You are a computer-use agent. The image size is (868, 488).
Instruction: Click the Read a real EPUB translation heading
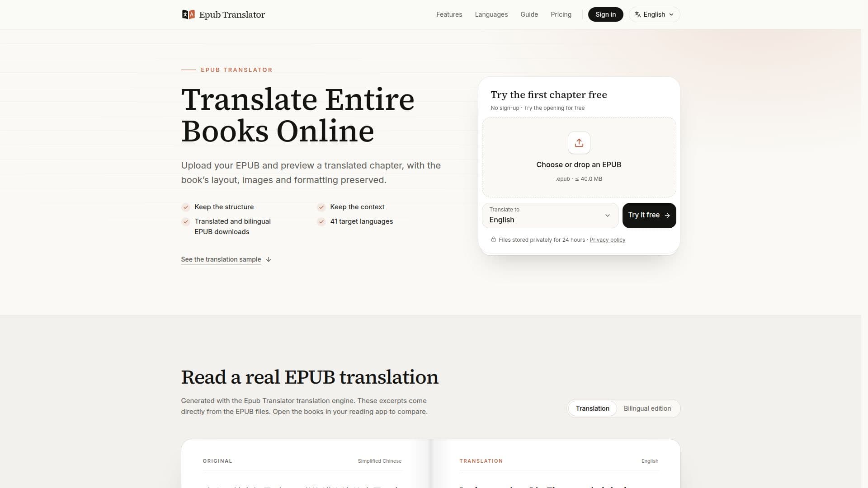click(x=310, y=377)
